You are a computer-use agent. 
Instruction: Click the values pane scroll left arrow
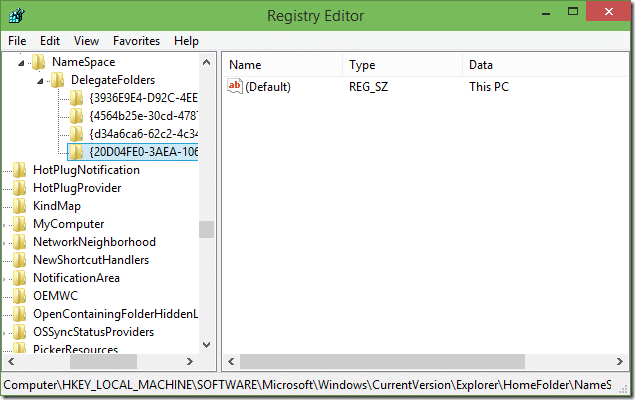pyautogui.click(x=231, y=362)
